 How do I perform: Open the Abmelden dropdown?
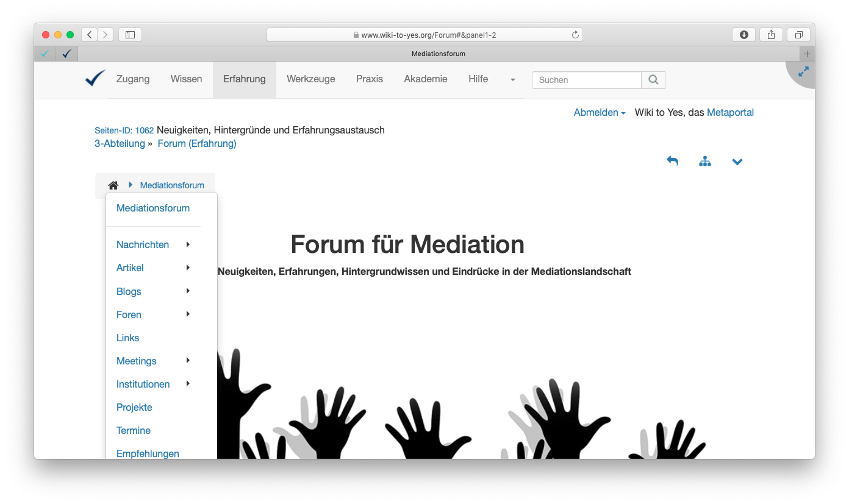pos(600,112)
